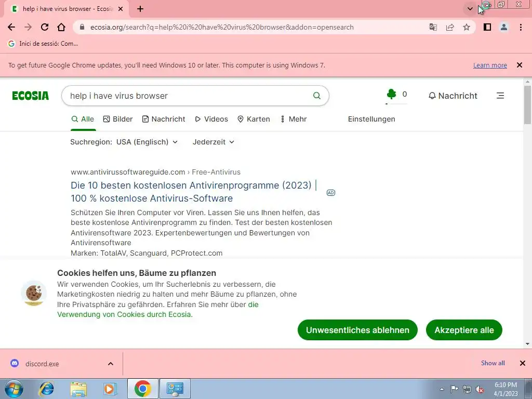Click Show all downloads

point(493,363)
